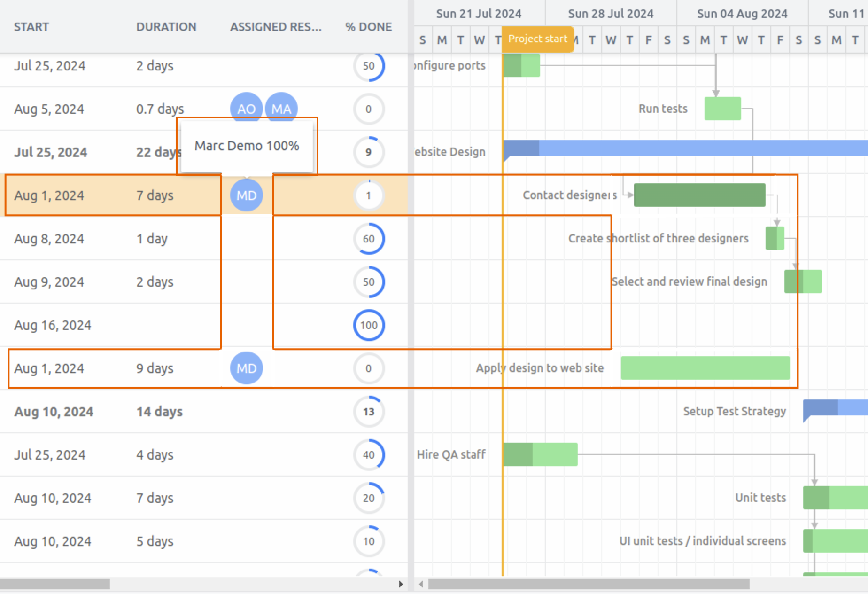The width and height of the screenshot is (868, 594).
Task: Click the 13% circle for Setup Test Strategy
Action: (369, 412)
